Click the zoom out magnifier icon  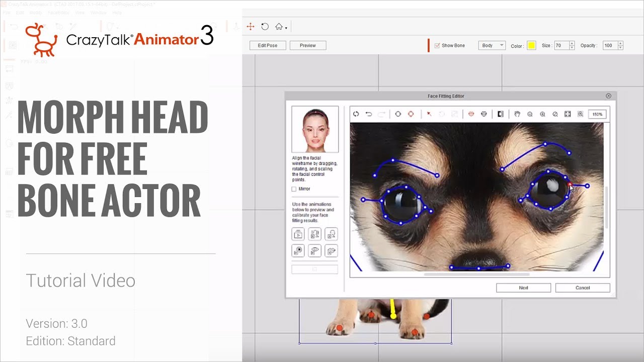click(x=530, y=114)
